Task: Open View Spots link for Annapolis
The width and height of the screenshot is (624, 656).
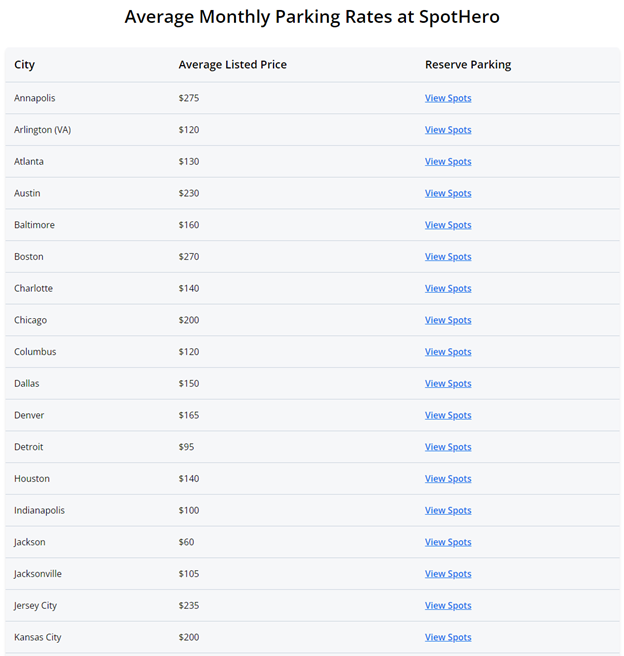Action: (448, 98)
